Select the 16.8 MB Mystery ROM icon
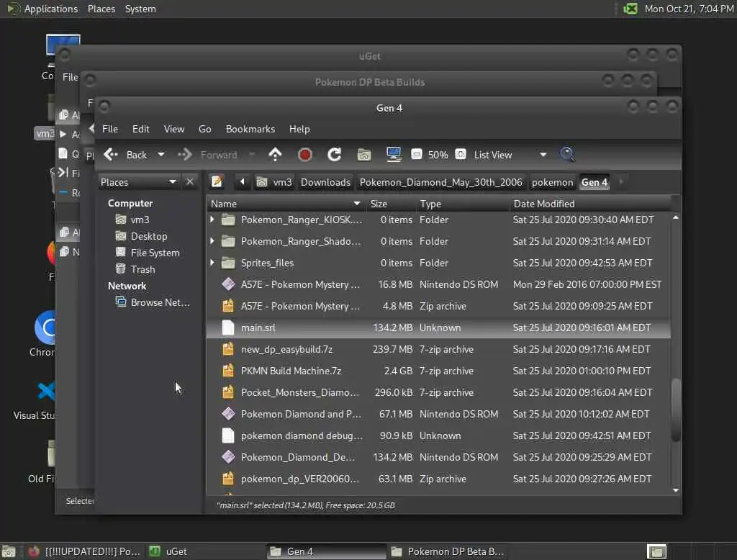 coord(228,284)
